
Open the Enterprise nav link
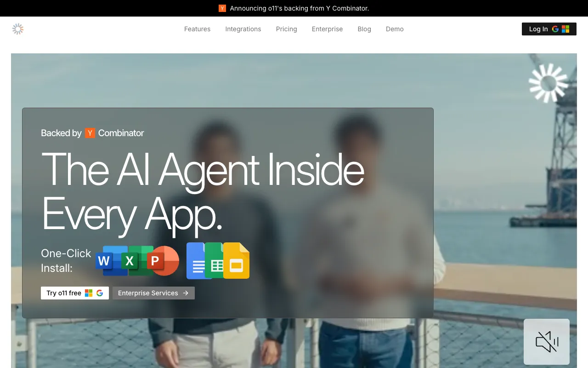pos(327,29)
